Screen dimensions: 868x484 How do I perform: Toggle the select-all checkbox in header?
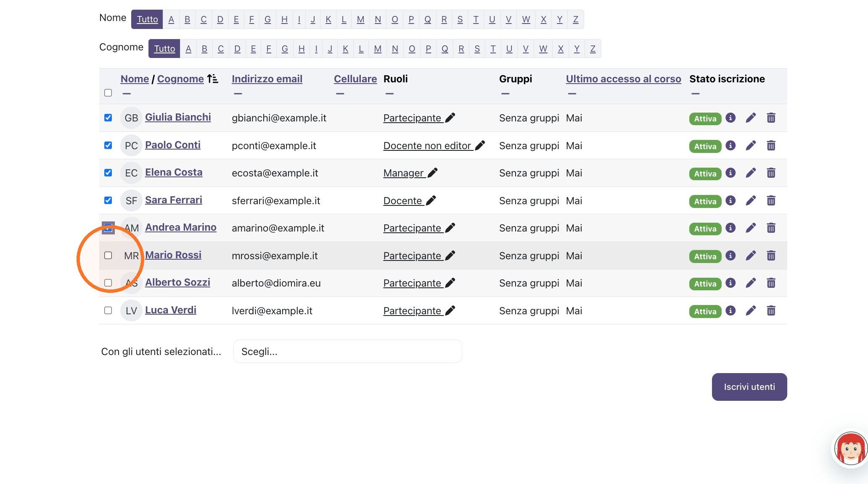coord(108,93)
